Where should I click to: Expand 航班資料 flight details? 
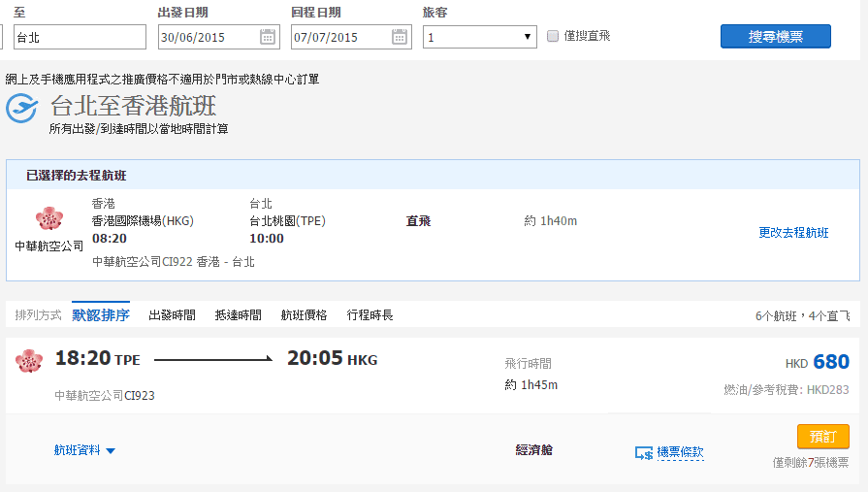[85, 450]
